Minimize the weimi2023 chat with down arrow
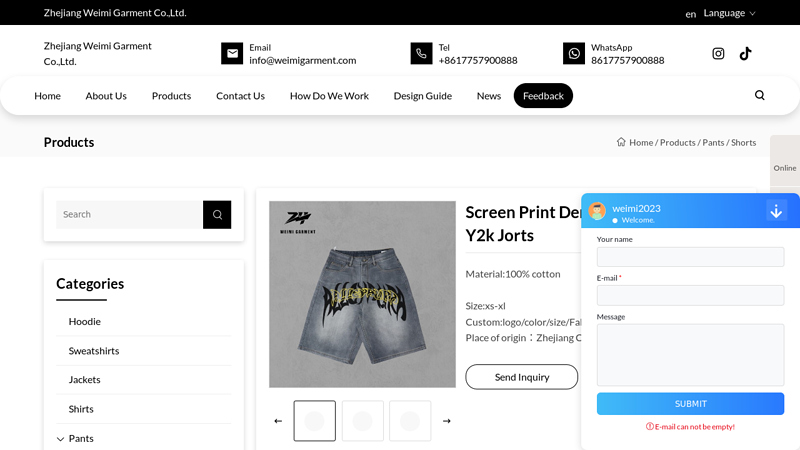Image resolution: width=800 pixels, height=450 pixels. pos(776,211)
